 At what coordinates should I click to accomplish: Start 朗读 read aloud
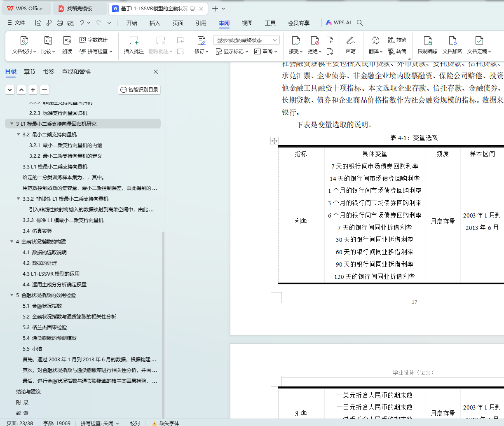(67, 45)
